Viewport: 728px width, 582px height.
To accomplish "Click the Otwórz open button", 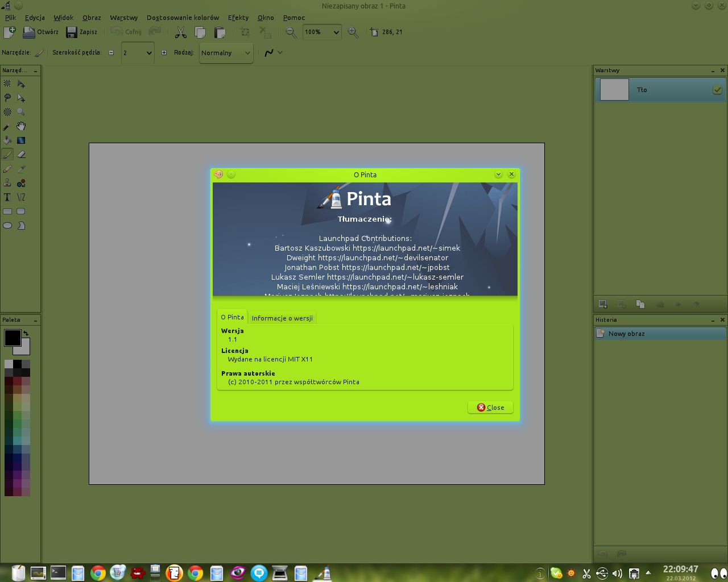I will pos(40,32).
